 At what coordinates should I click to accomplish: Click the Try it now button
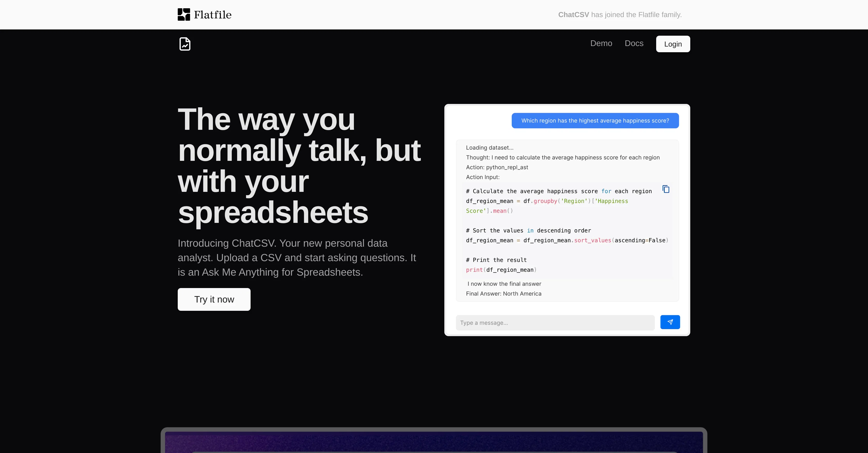(214, 299)
